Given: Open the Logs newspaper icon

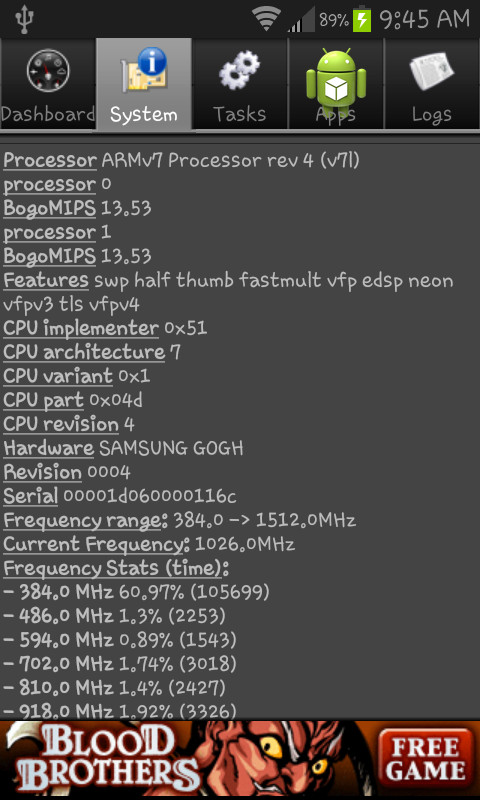Looking at the screenshot, I should click(x=432, y=70).
